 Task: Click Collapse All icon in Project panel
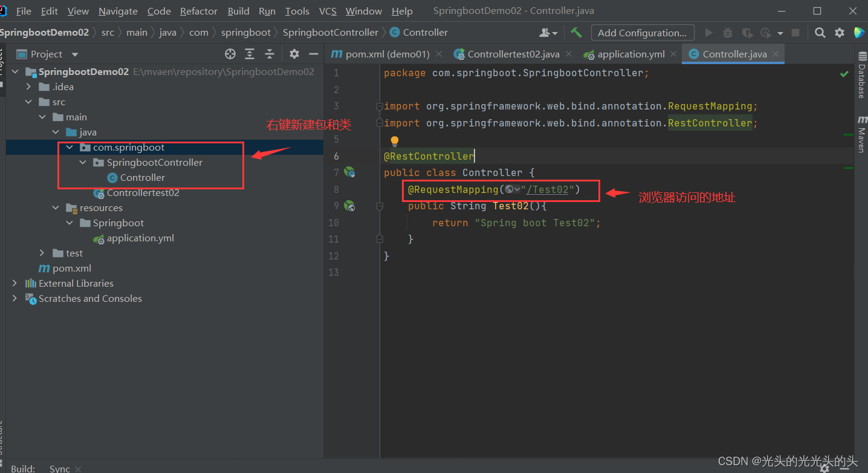tap(270, 54)
